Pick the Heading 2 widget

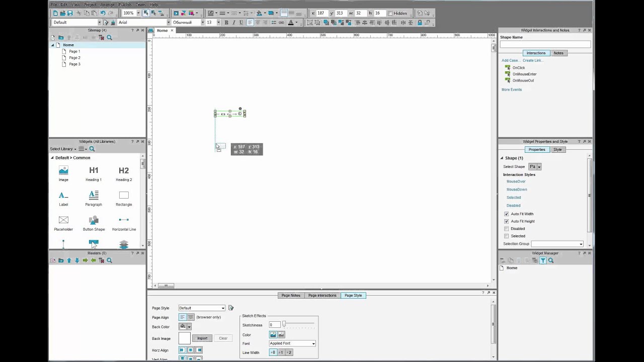(x=124, y=174)
